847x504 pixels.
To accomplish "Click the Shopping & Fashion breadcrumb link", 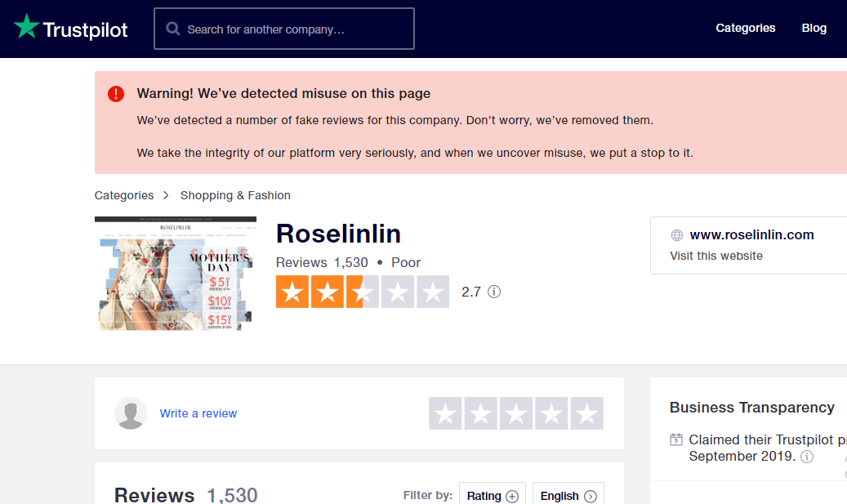I will coord(235,195).
